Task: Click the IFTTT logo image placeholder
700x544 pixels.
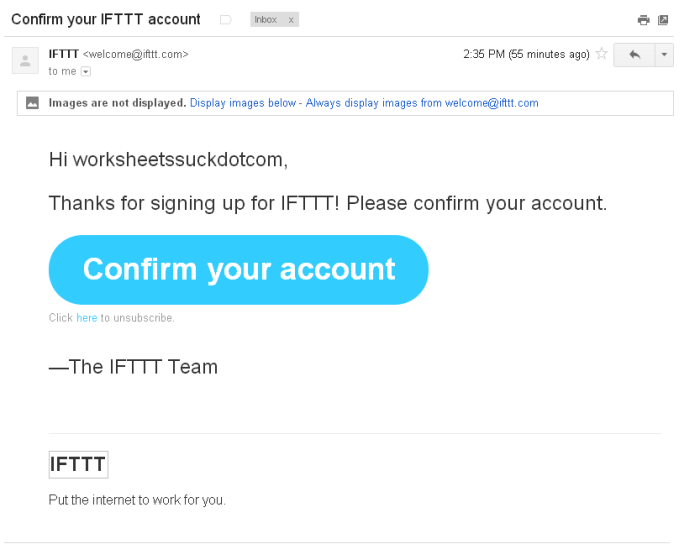Action: (x=78, y=464)
